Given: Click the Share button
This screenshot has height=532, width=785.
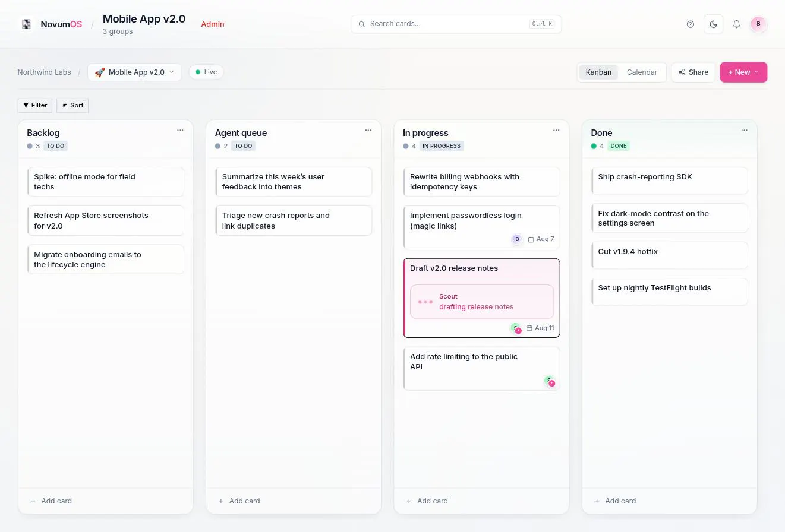Looking at the screenshot, I should 693,72.
